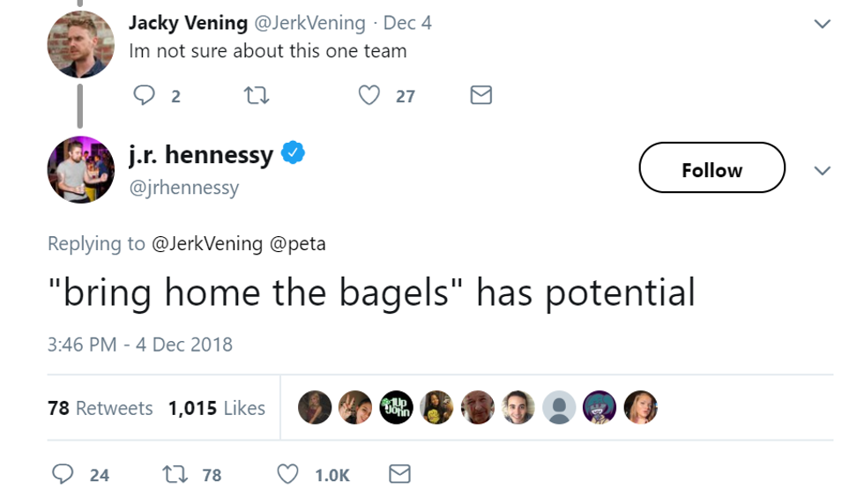Open j.r. hennessy's profile avatar
This screenshot has width=864, height=504.
tap(80, 169)
